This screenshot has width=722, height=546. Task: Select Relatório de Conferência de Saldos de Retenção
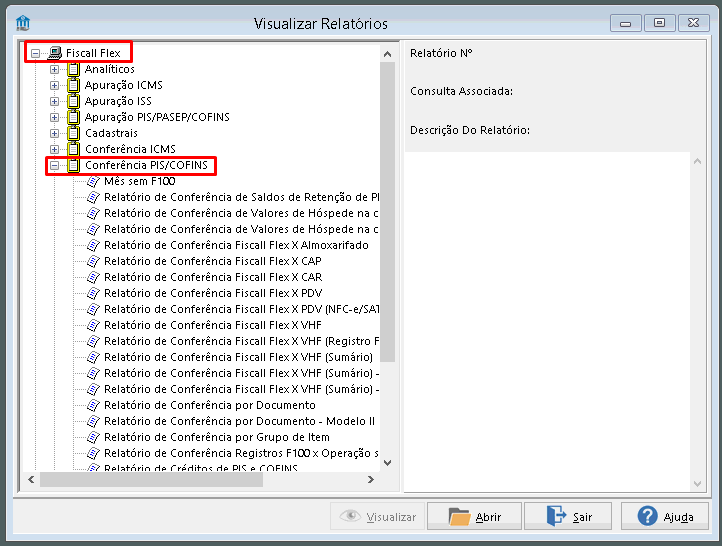pos(241,197)
